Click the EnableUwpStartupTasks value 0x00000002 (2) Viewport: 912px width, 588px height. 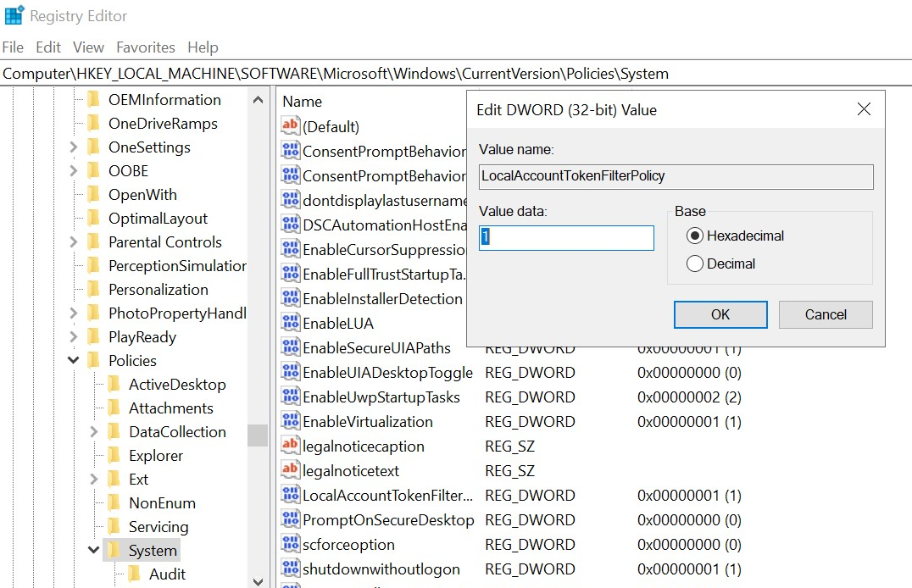tap(689, 397)
